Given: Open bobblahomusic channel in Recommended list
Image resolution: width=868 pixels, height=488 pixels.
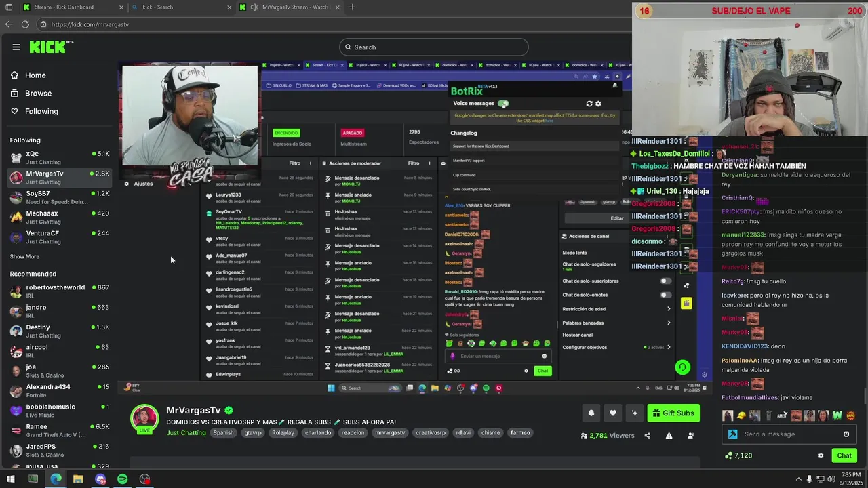Looking at the screenshot, I should point(60,410).
